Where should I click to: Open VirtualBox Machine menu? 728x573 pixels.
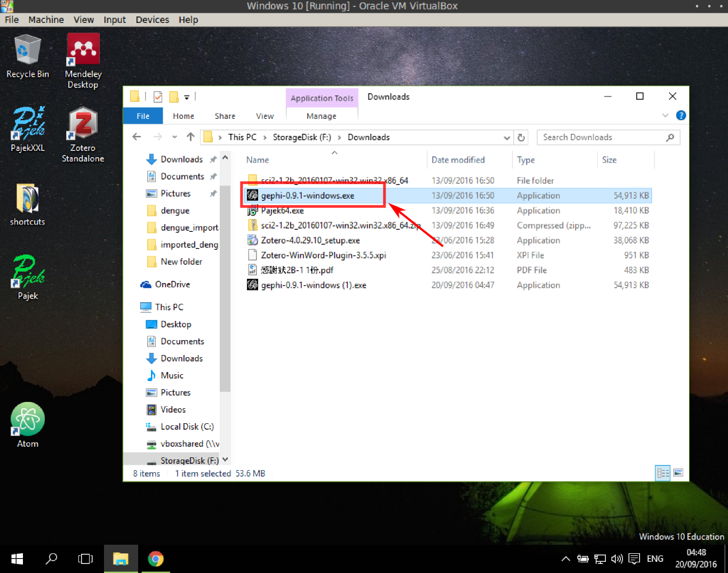click(x=46, y=20)
